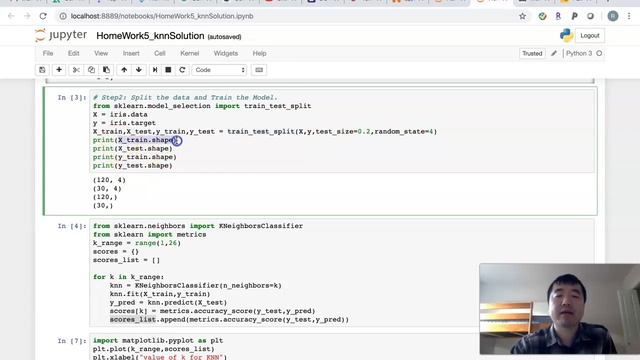The width and height of the screenshot is (640, 360).
Task: Click the line 'from sklearn import metrics'
Action: pyautogui.click(x=149, y=235)
